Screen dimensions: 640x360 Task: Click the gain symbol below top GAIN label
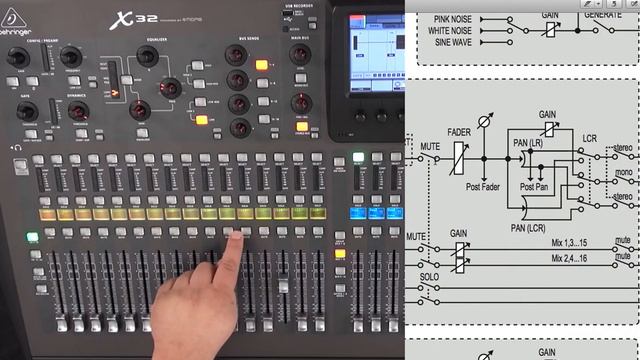(x=551, y=29)
